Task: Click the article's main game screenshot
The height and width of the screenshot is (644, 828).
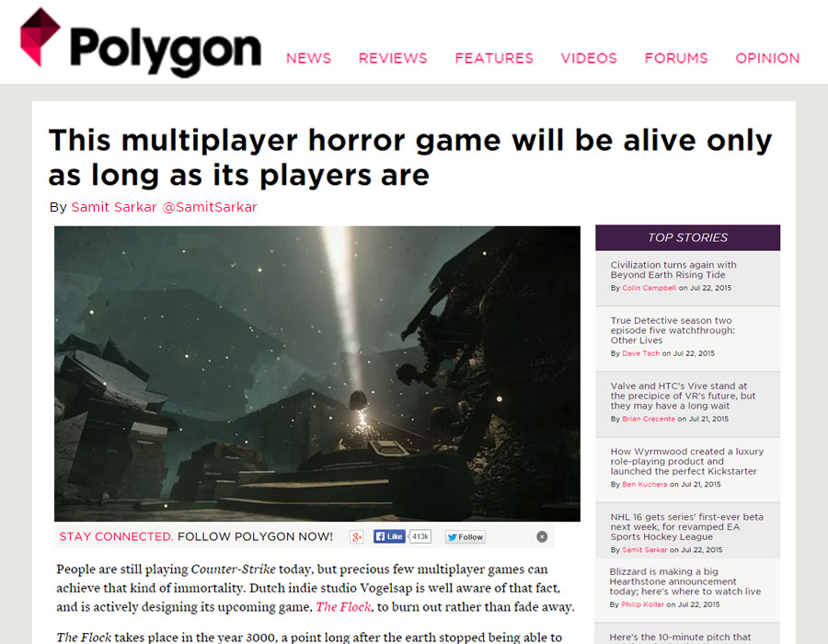Action: pos(316,374)
